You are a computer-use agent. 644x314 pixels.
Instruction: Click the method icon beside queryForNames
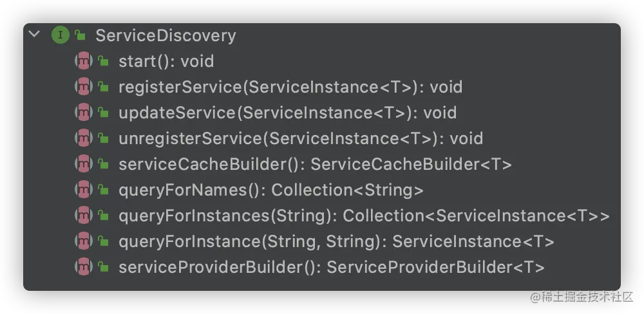click(84, 190)
